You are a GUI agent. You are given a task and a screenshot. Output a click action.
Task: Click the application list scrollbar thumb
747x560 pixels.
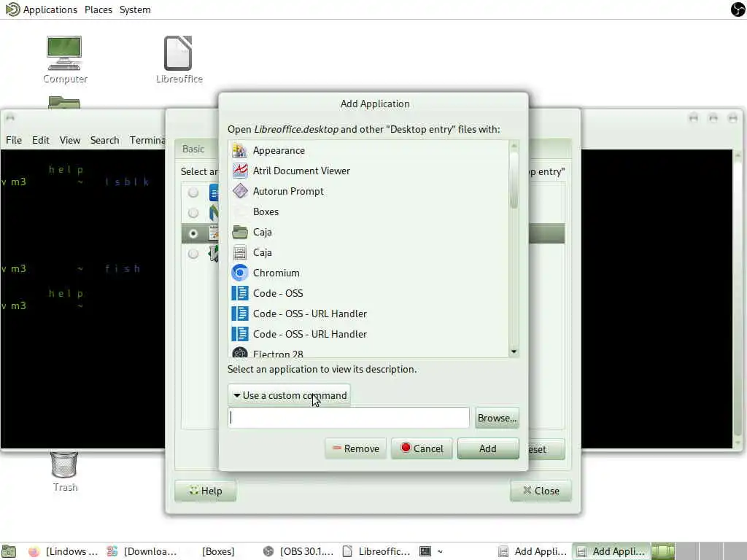tap(514, 180)
